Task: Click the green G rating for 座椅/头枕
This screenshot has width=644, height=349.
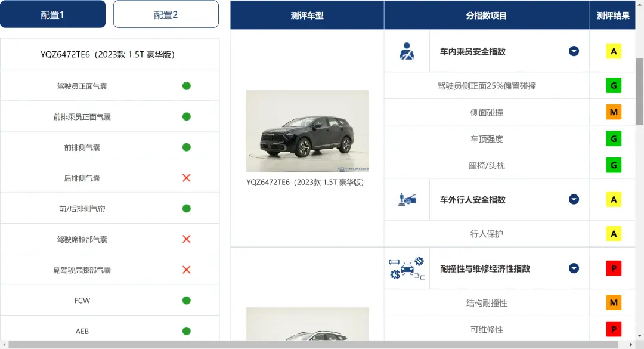Action: click(614, 165)
